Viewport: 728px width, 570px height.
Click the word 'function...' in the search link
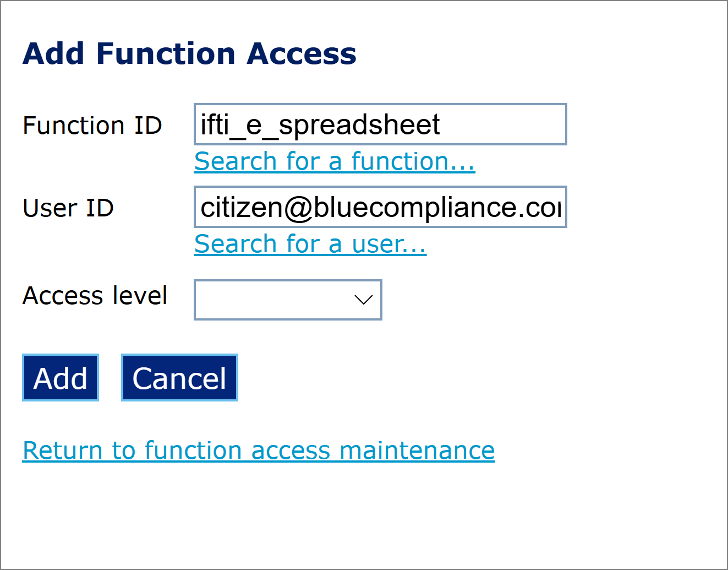point(413,161)
